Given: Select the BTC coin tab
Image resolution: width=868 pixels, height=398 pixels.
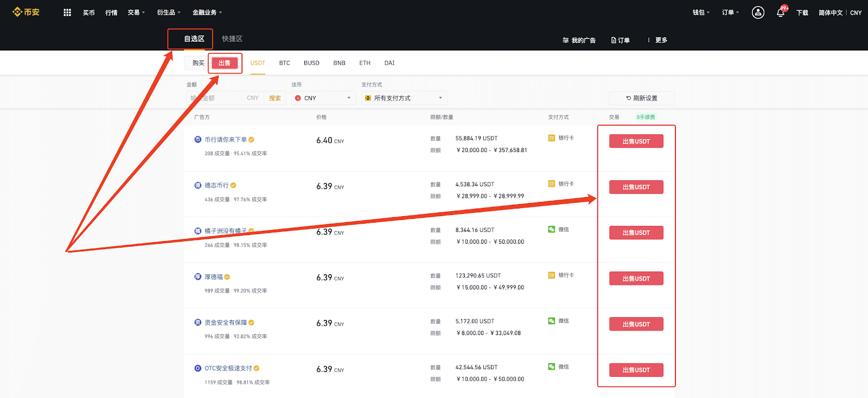Looking at the screenshot, I should pos(285,63).
